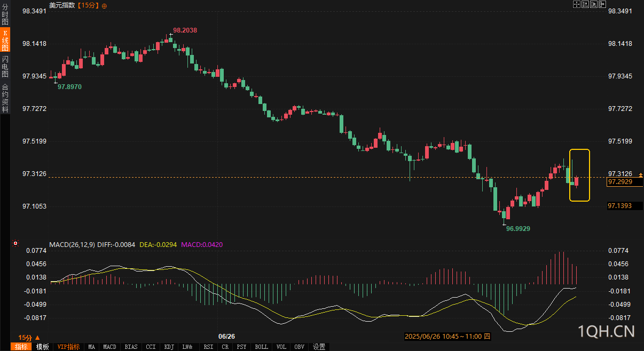Click the orange price alert marker icon

tap(641, 175)
